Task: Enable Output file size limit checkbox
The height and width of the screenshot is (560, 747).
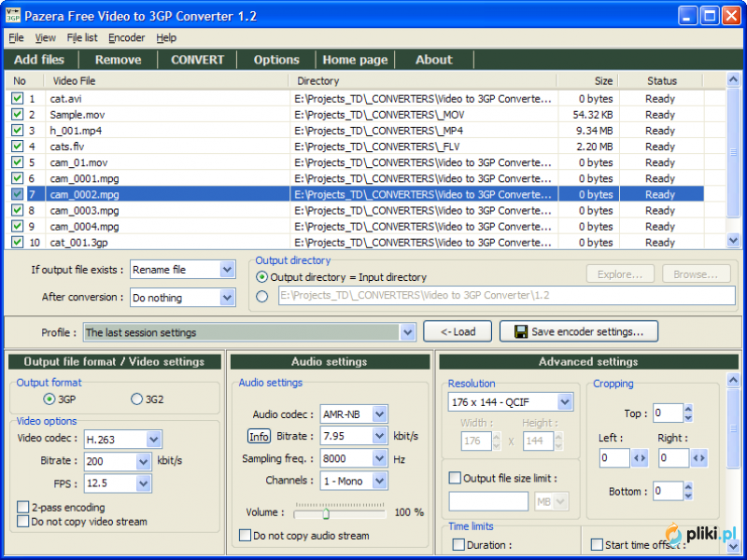Action: click(x=455, y=478)
